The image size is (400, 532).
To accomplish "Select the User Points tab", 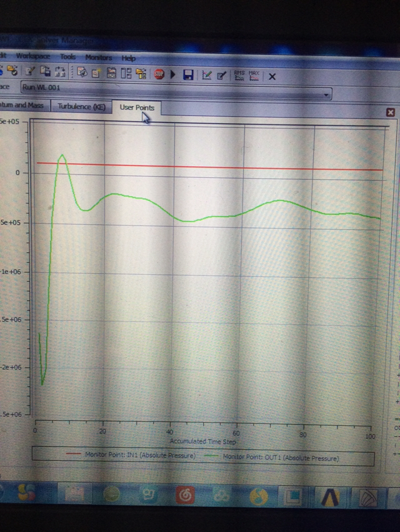I will tap(137, 107).
